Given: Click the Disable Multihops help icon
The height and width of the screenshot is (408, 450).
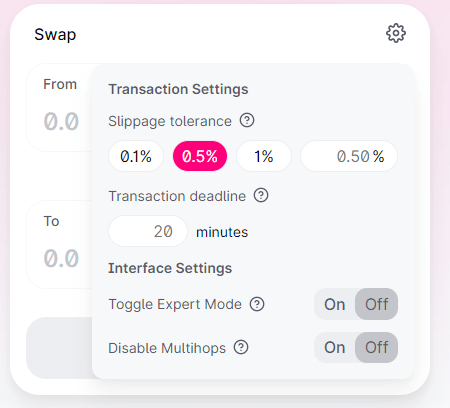Looking at the screenshot, I should point(241,347).
